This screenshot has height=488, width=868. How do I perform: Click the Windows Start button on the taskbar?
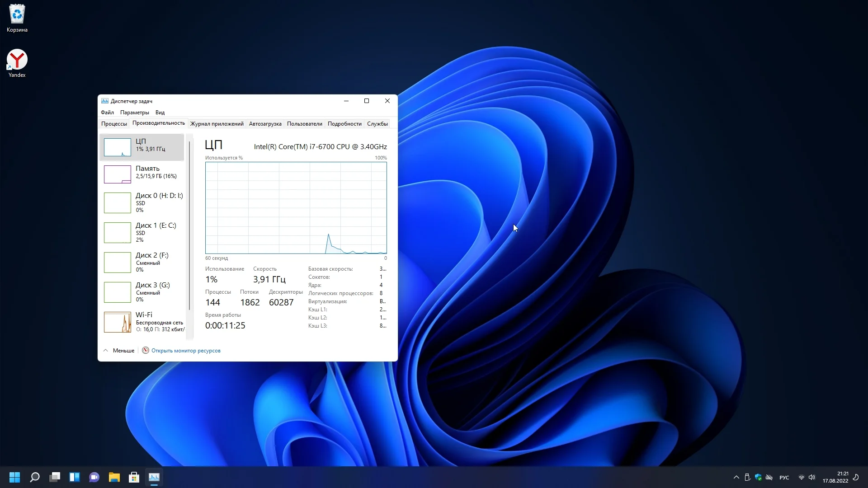[x=15, y=477]
